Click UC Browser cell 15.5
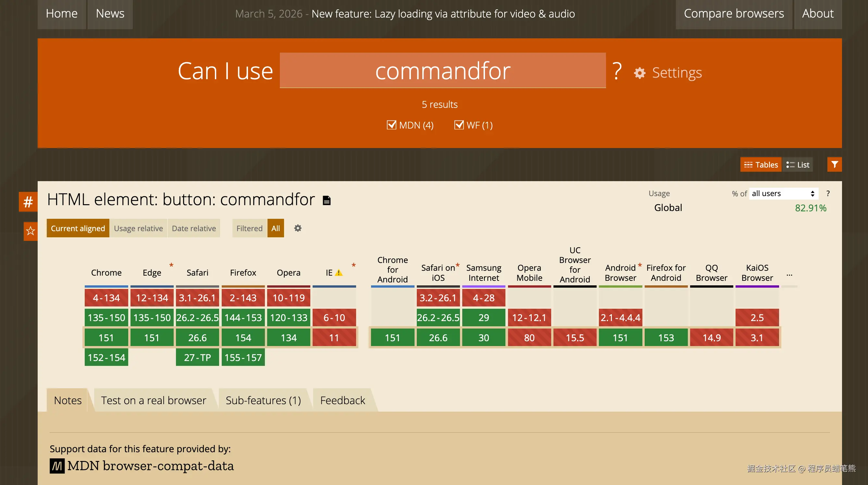Image resolution: width=868 pixels, height=485 pixels. (575, 337)
